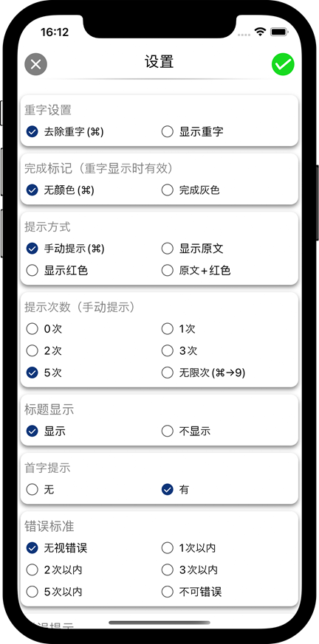This screenshot has width=319, height=644.
Task: Choose 原文+红色 hint mode
Action: 196,270
